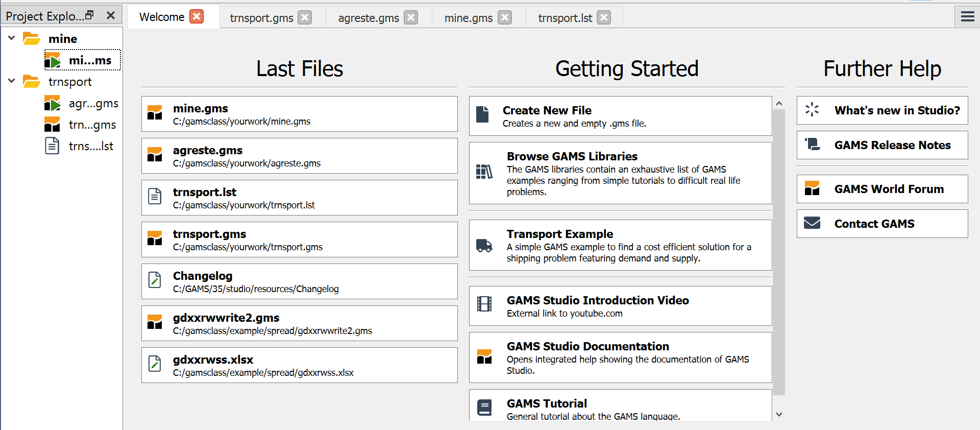Click the sparkle icon beside What's new
Viewport: 980px width, 430px height.
click(812, 110)
